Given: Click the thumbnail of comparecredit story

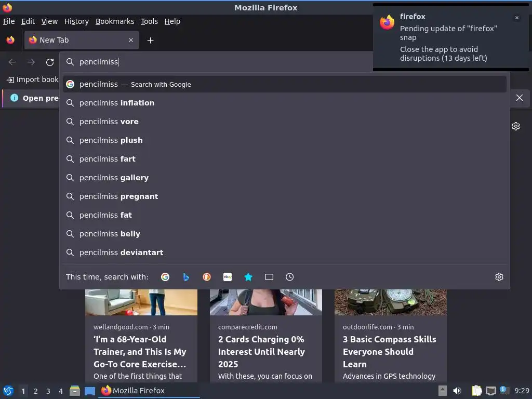Looking at the screenshot, I should [x=265, y=302].
